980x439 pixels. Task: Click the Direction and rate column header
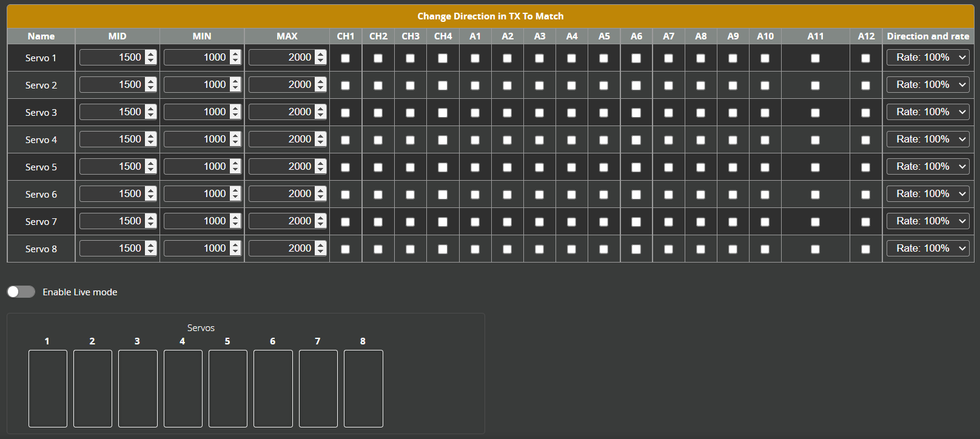pyautogui.click(x=928, y=36)
